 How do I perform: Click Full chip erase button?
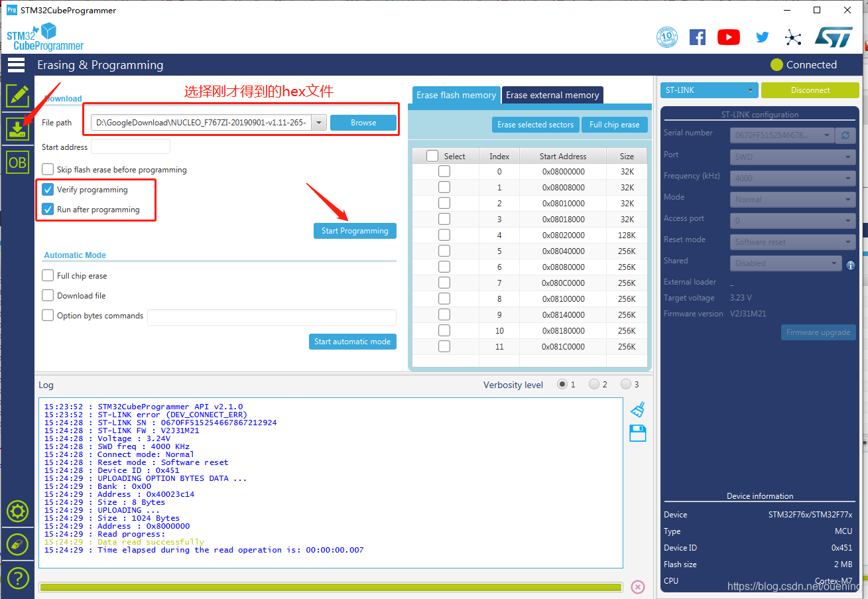[x=614, y=125]
